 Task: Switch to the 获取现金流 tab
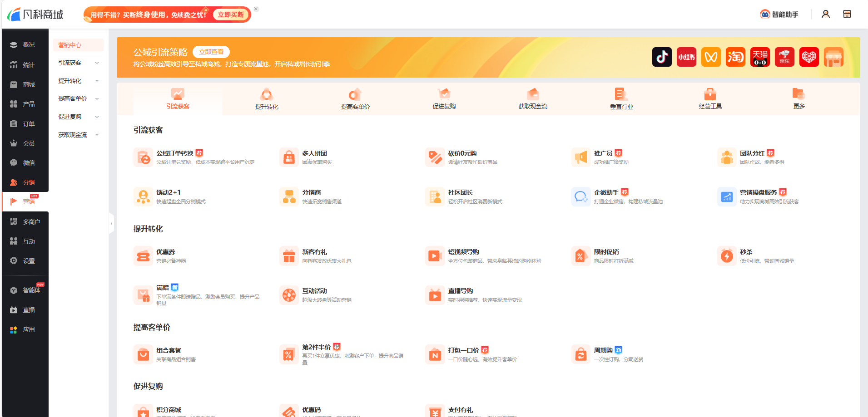(x=533, y=99)
